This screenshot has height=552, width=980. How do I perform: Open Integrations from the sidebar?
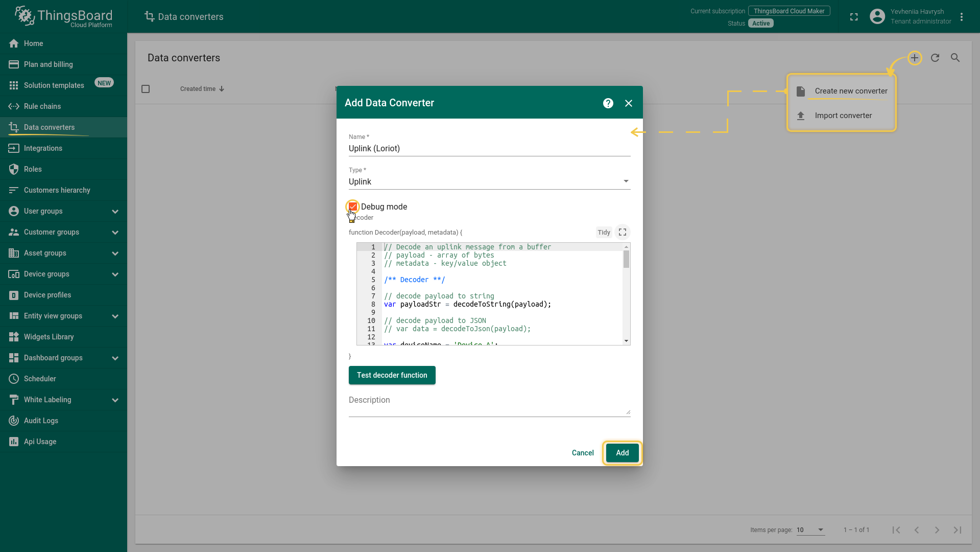43,148
